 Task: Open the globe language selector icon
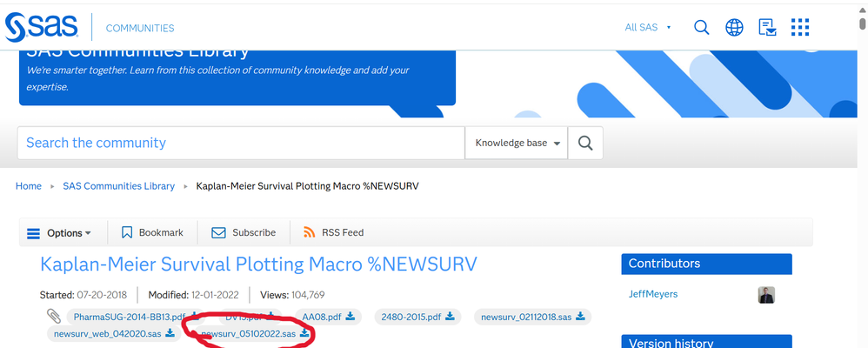click(x=734, y=27)
